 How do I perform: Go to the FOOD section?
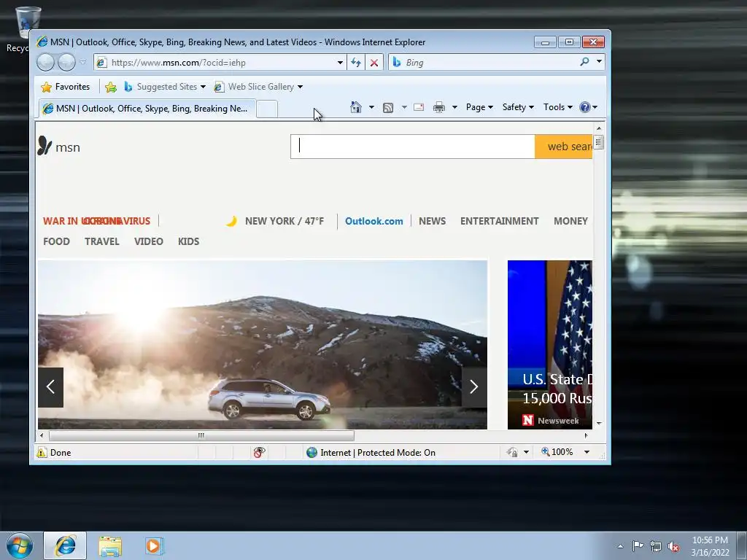[x=56, y=241]
